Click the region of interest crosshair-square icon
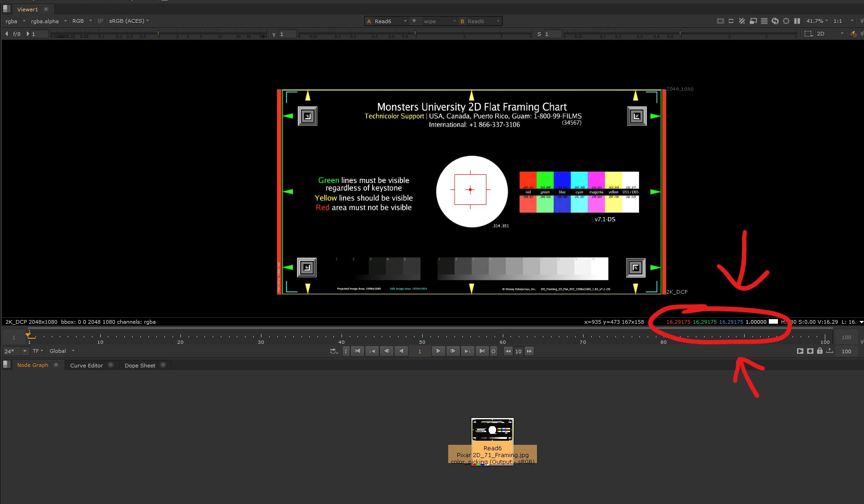Screen dimensions: 864x504 786,21
